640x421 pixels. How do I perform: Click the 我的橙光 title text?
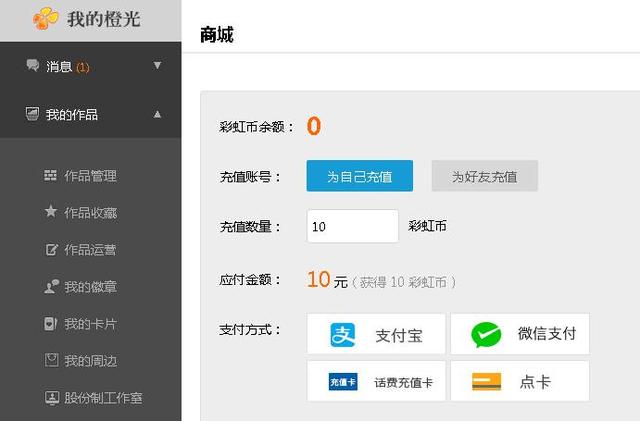[104, 19]
